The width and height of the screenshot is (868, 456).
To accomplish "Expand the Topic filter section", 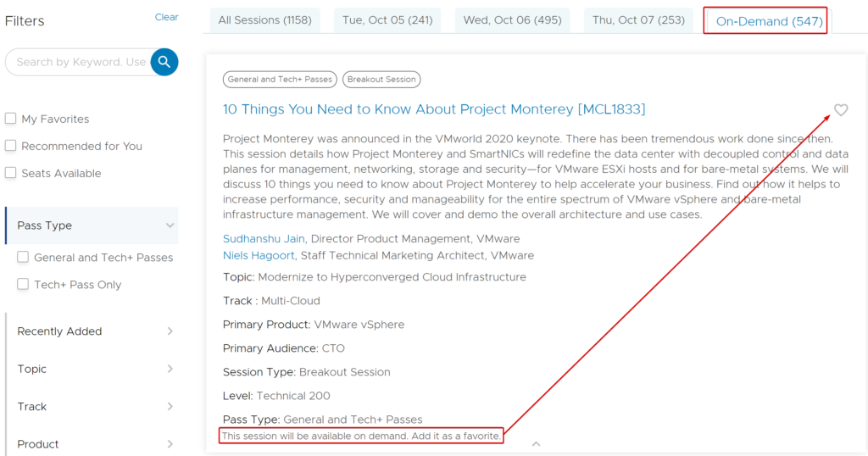I will (x=170, y=369).
